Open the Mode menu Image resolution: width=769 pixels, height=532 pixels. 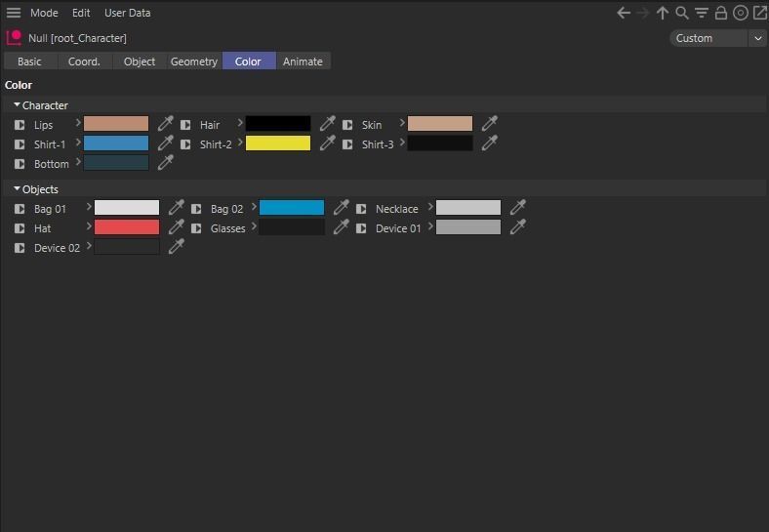tap(44, 13)
